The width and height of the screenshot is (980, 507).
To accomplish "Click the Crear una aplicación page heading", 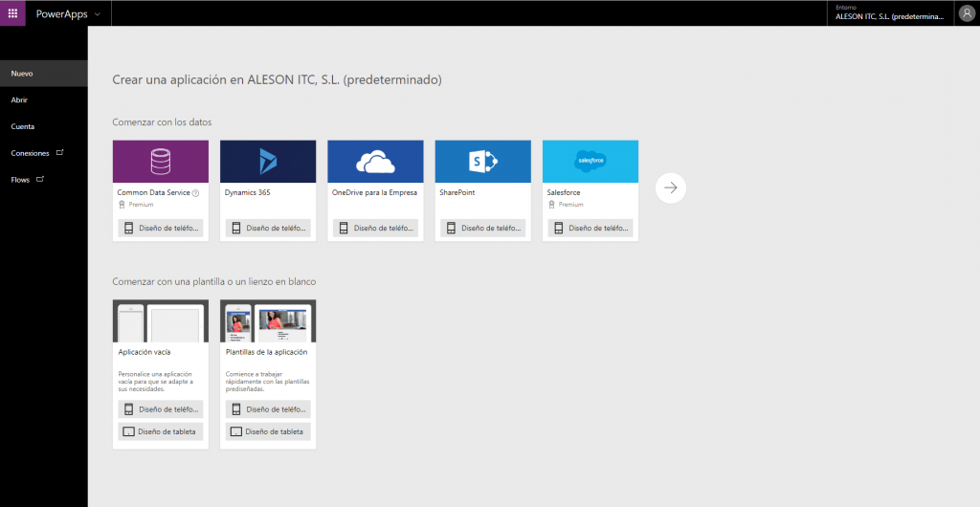I will tap(278, 80).
